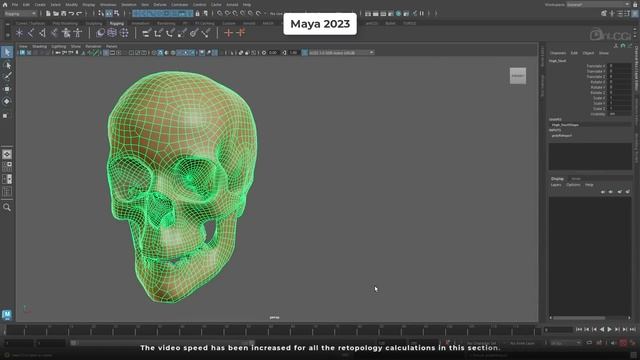Click the exposure value field 0.00
The width and height of the screenshot is (640, 360).
[273, 53]
